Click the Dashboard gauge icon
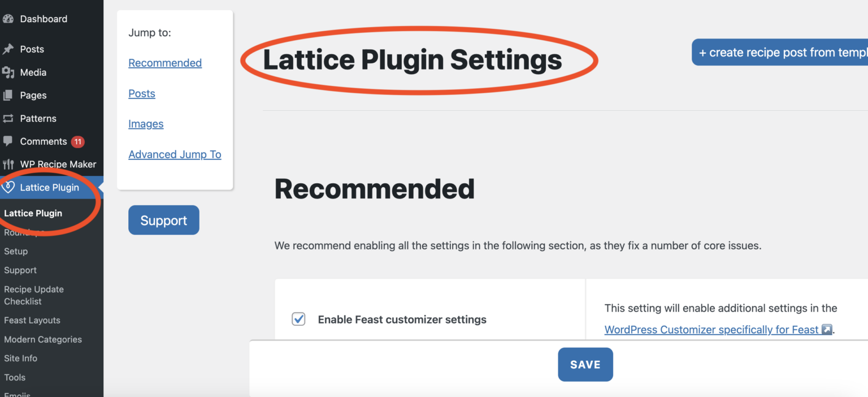This screenshot has width=868, height=397. (x=9, y=18)
